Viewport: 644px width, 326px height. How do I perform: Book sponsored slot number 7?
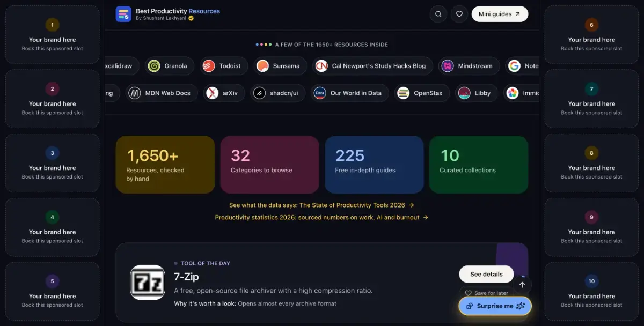pyautogui.click(x=591, y=99)
